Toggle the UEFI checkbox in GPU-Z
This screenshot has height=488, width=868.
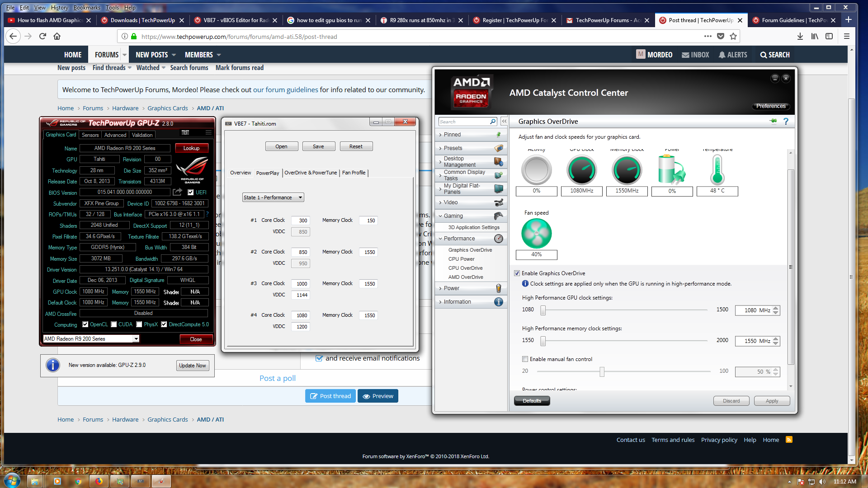pos(191,192)
